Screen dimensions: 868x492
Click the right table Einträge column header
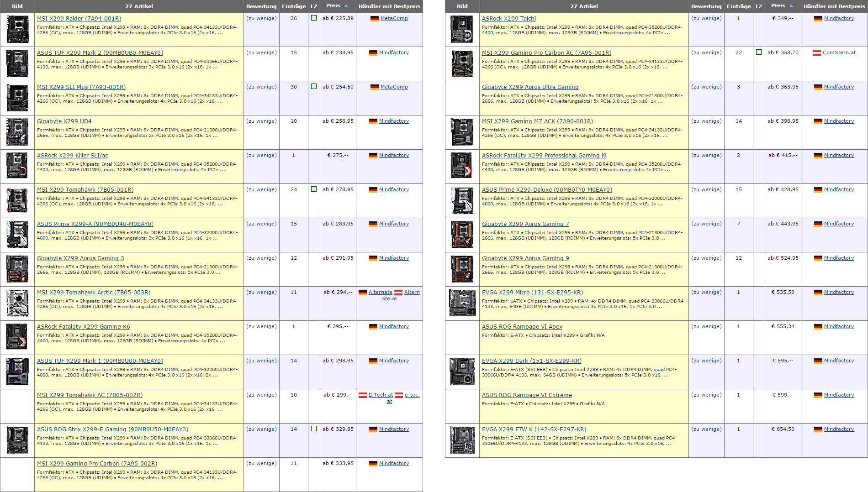[x=739, y=6]
